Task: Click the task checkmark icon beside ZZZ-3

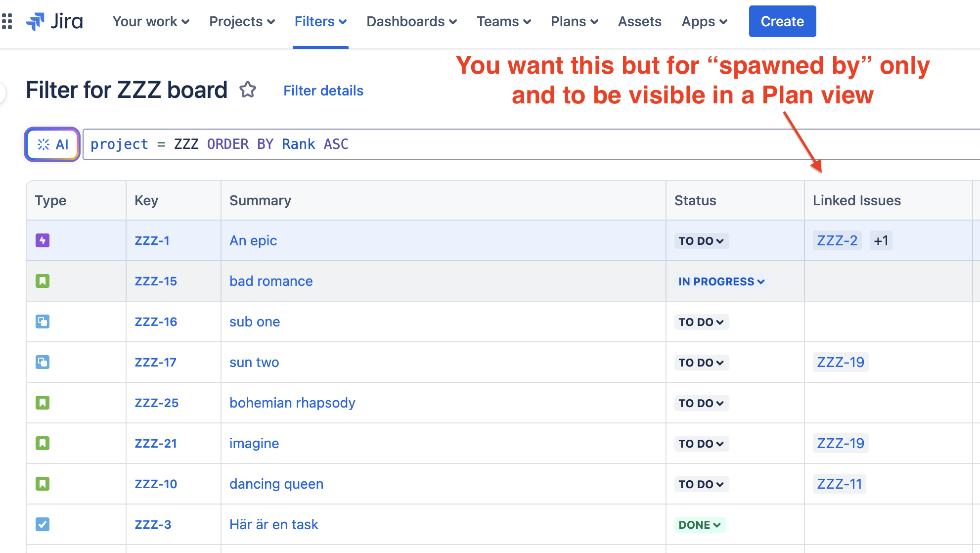Action: (43, 524)
